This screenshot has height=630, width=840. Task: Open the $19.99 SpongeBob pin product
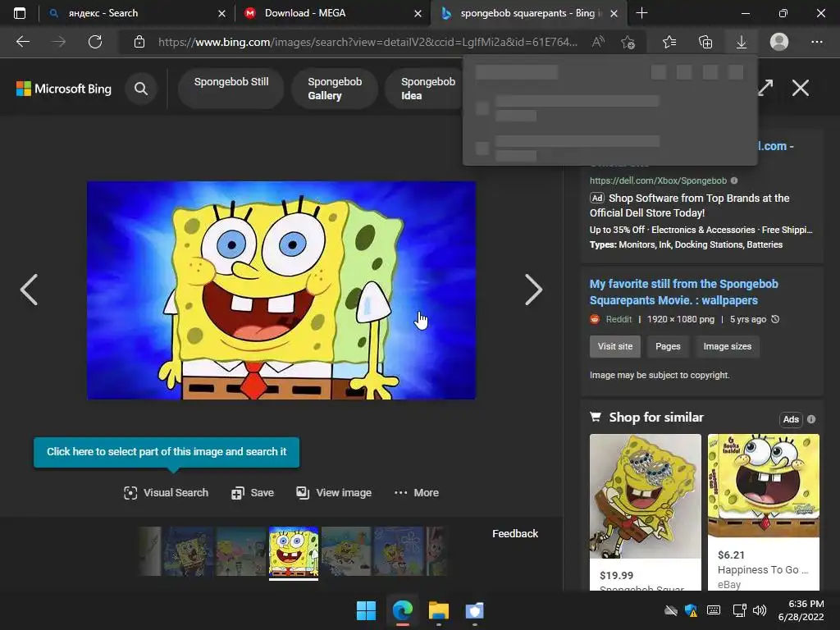click(645, 512)
